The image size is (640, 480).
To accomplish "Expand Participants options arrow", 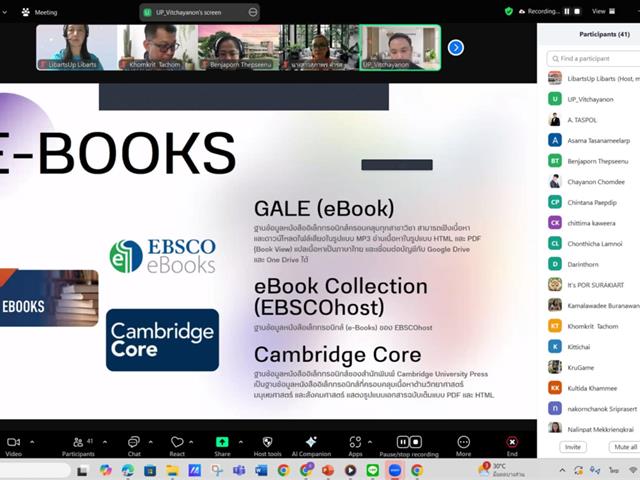I will click(x=105, y=442).
